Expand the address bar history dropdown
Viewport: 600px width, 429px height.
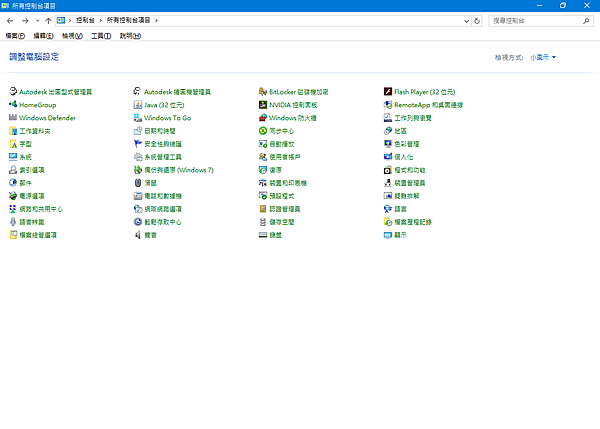click(x=466, y=21)
